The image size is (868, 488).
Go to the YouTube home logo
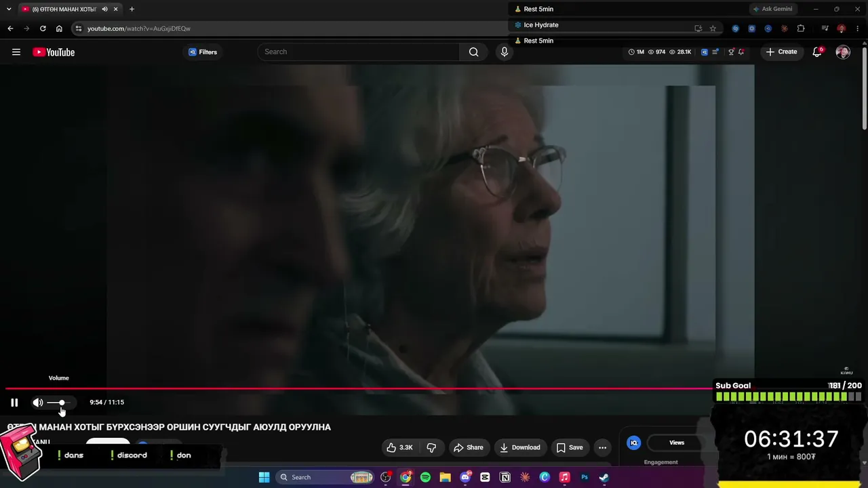pyautogui.click(x=54, y=52)
